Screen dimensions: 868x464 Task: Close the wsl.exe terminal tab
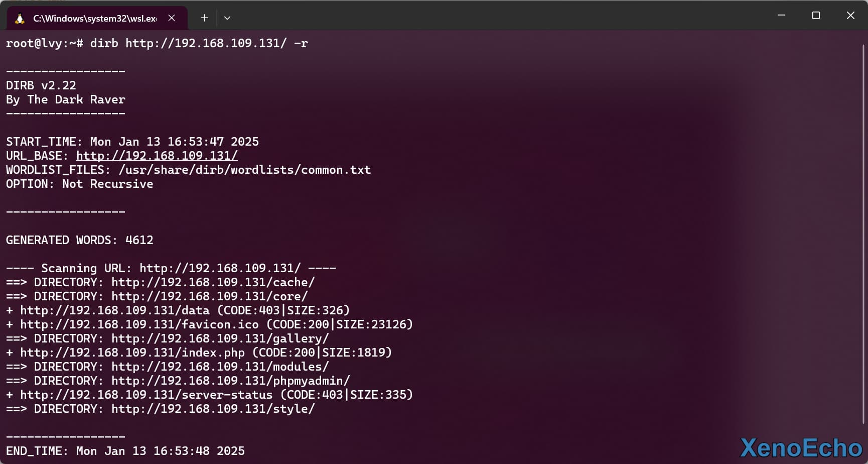click(x=172, y=18)
